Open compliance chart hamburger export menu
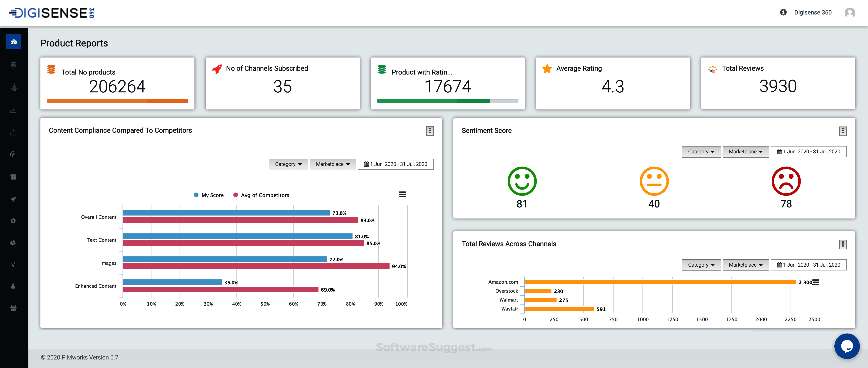 [402, 194]
